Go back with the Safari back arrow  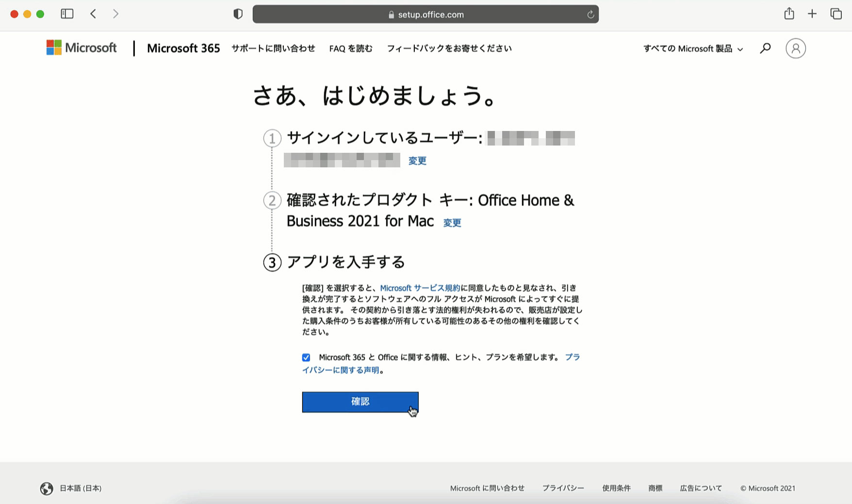(x=93, y=14)
